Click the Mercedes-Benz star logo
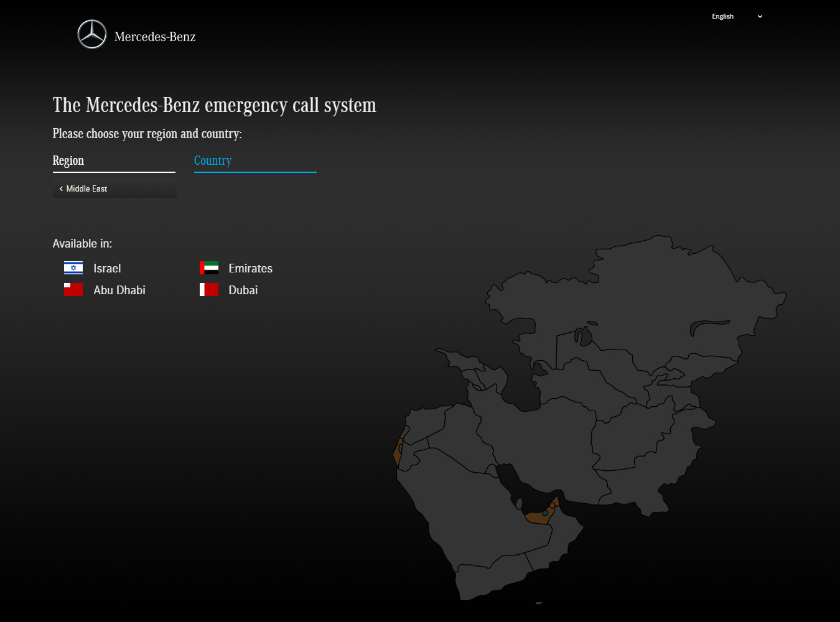Image resolution: width=840 pixels, height=622 pixels. click(92, 34)
